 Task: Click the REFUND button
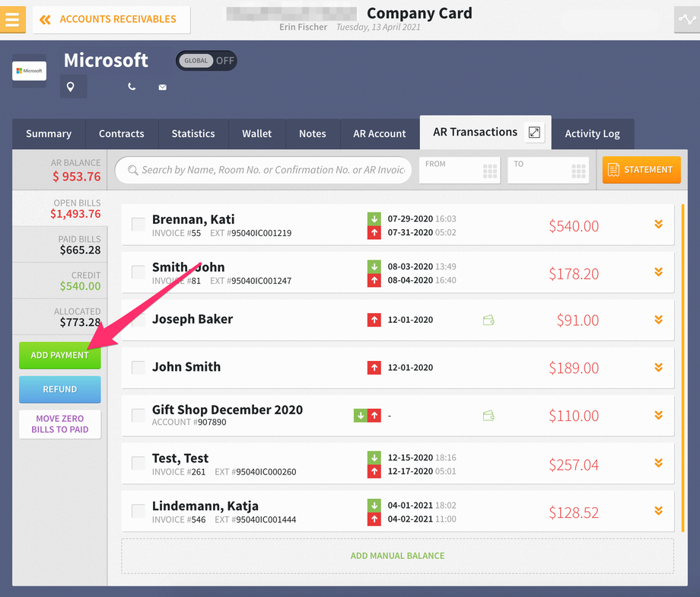(x=60, y=389)
